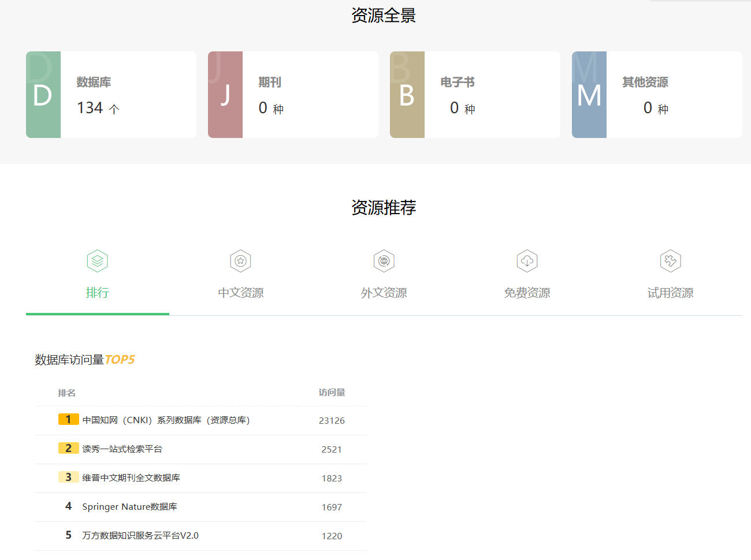Switch to the 外文资源 tab
The width and height of the screenshot is (751, 560).
[384, 293]
